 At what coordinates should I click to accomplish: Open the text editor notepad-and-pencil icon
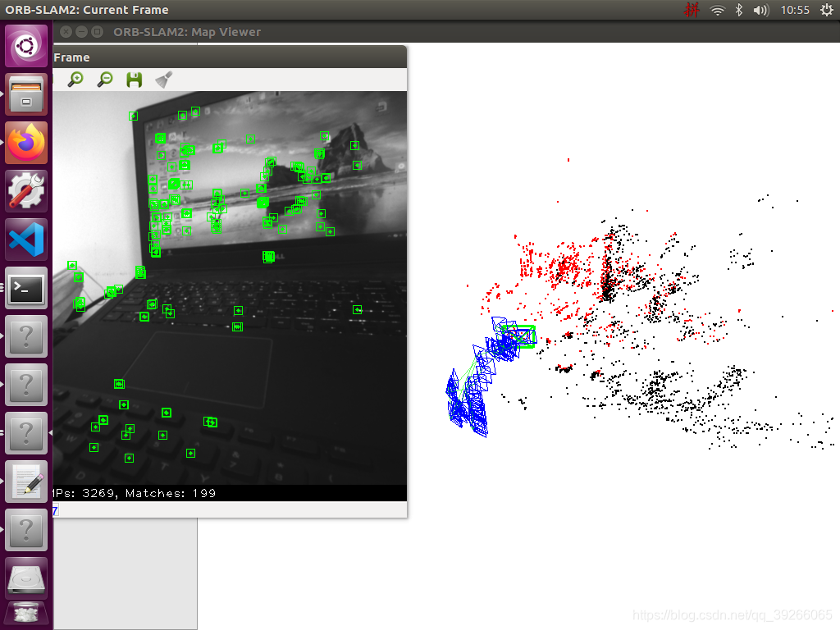click(26, 482)
